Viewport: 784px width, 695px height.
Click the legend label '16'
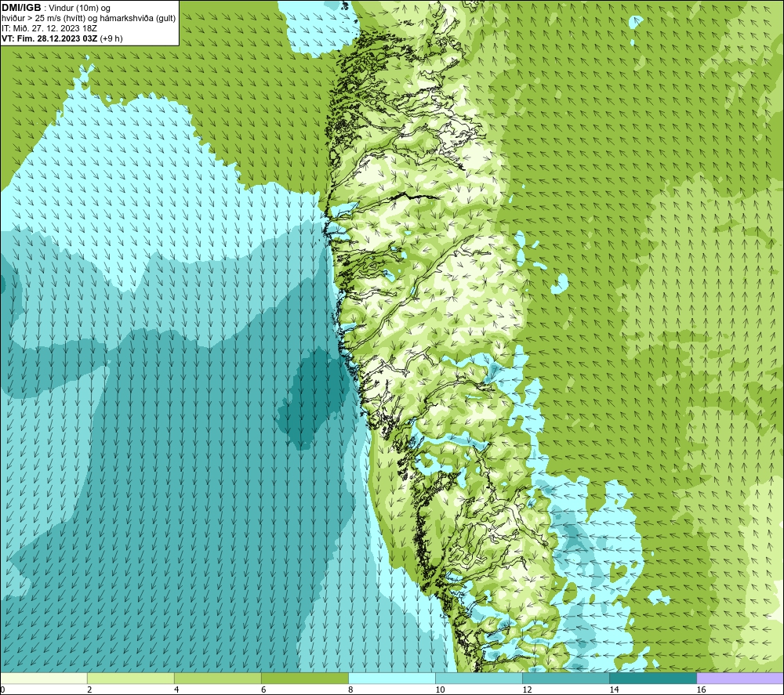point(701,690)
